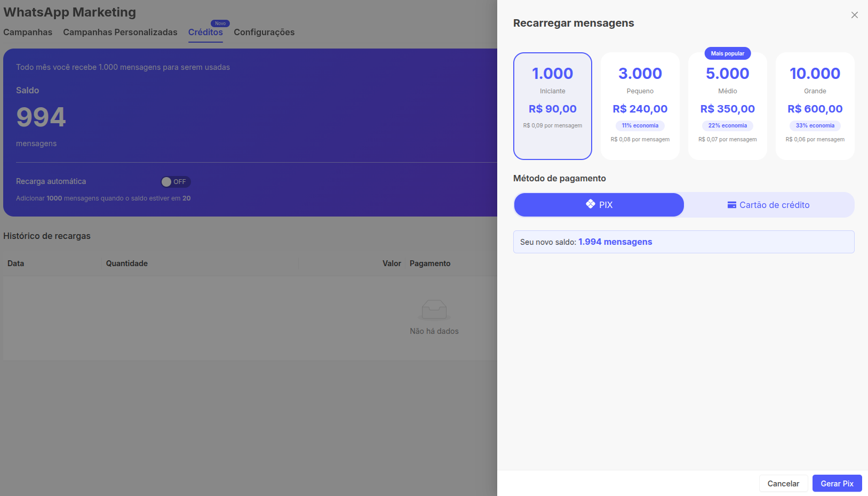This screenshot has width=868, height=496.
Task: Click the 33% economia badge
Action: click(x=815, y=126)
